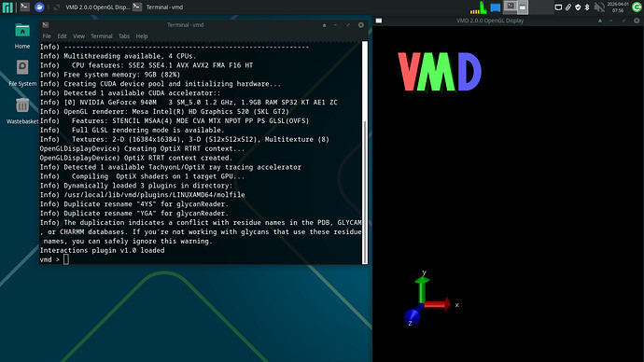Roll up the VMD OpenGL Display window

[x=600, y=21]
